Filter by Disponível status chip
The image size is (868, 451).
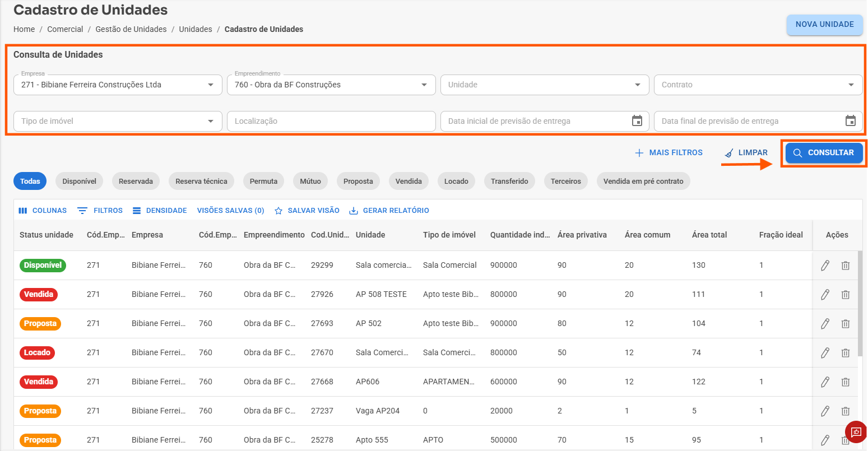point(80,182)
